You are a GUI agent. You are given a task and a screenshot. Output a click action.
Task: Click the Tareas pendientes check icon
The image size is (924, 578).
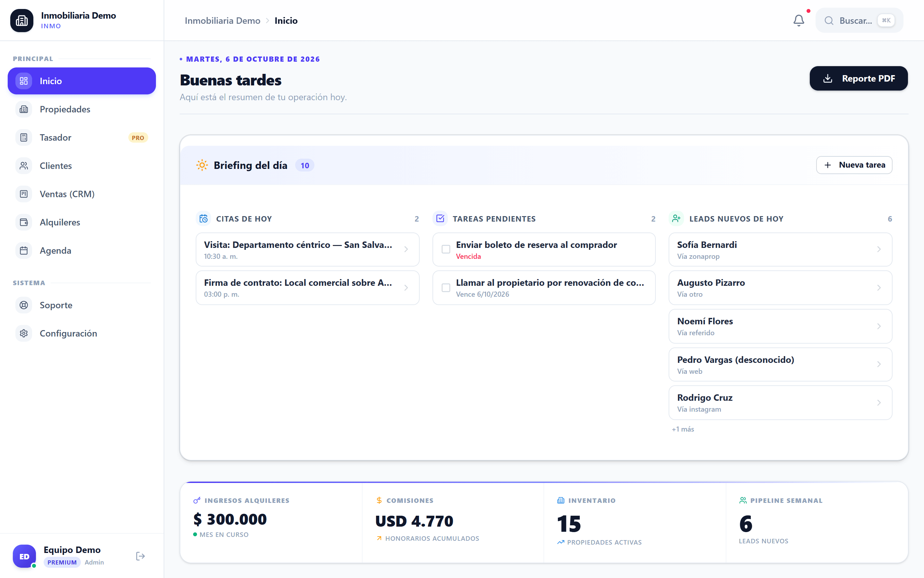pyautogui.click(x=440, y=219)
